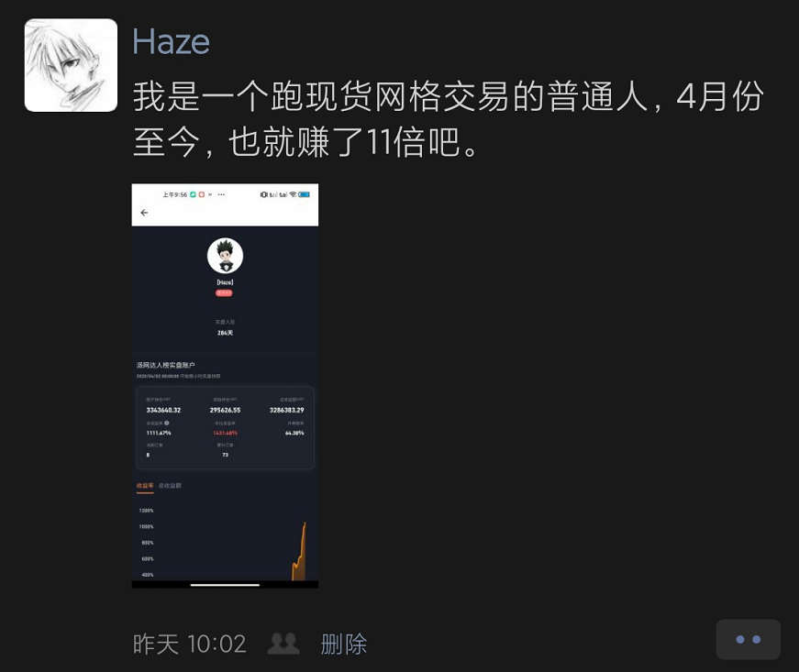Tap the back arrow in the embedded screenshot

point(144,213)
